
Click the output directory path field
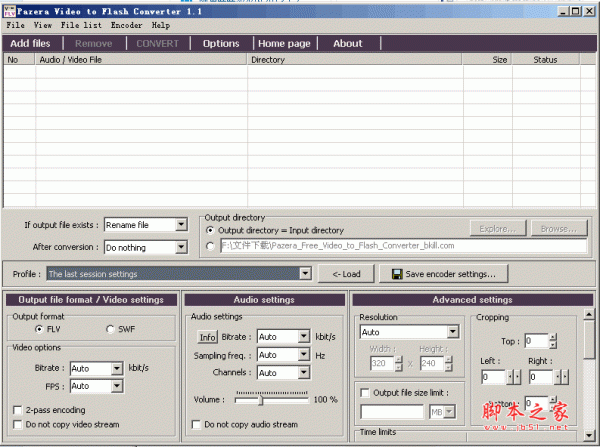pyautogui.click(x=403, y=246)
